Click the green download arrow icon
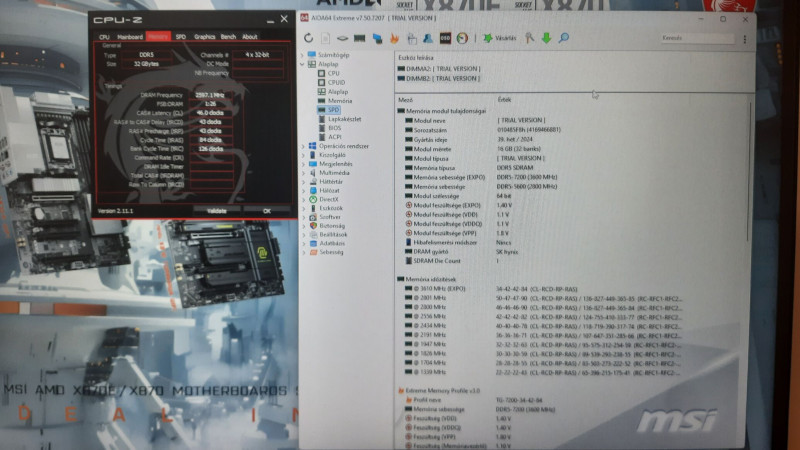The height and width of the screenshot is (450, 800). [546, 38]
